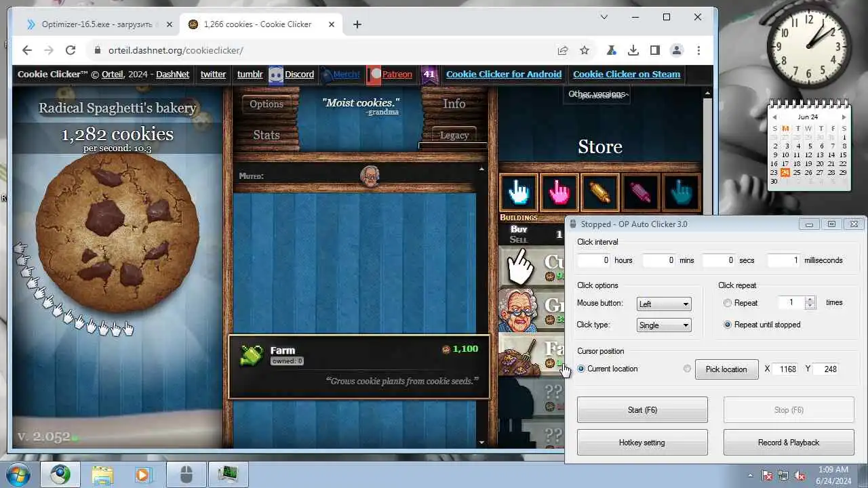Go back in Chrome
Screen dimensions: 868x488
[x=27, y=50]
